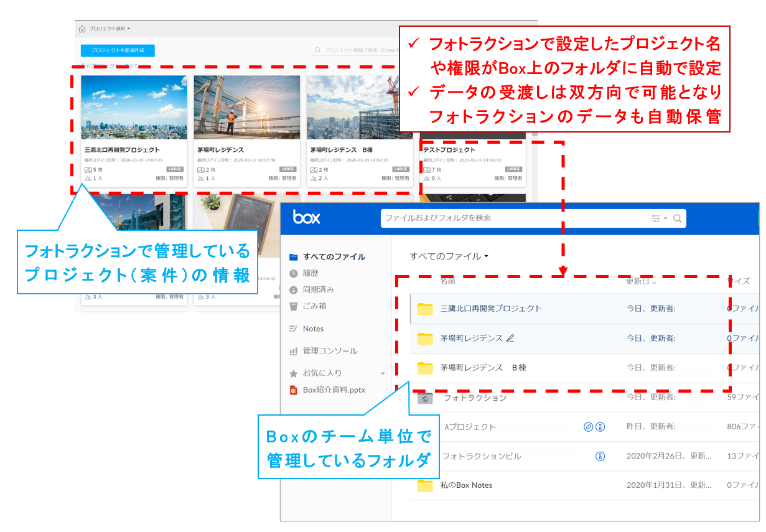Viewport: 766px width, 532px height.
Task: Click the box logo in header
Action: click(x=306, y=218)
